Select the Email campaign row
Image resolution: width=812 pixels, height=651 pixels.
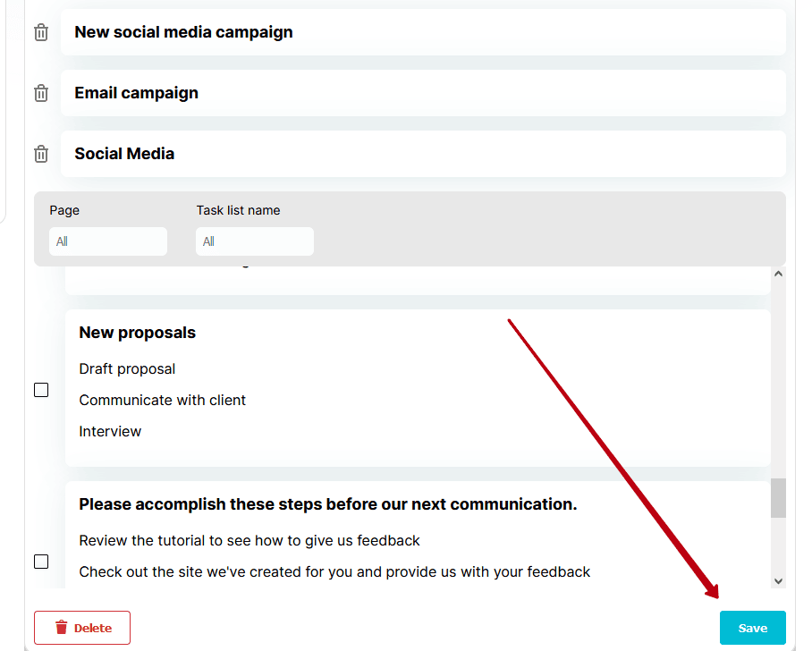pyautogui.click(x=423, y=93)
